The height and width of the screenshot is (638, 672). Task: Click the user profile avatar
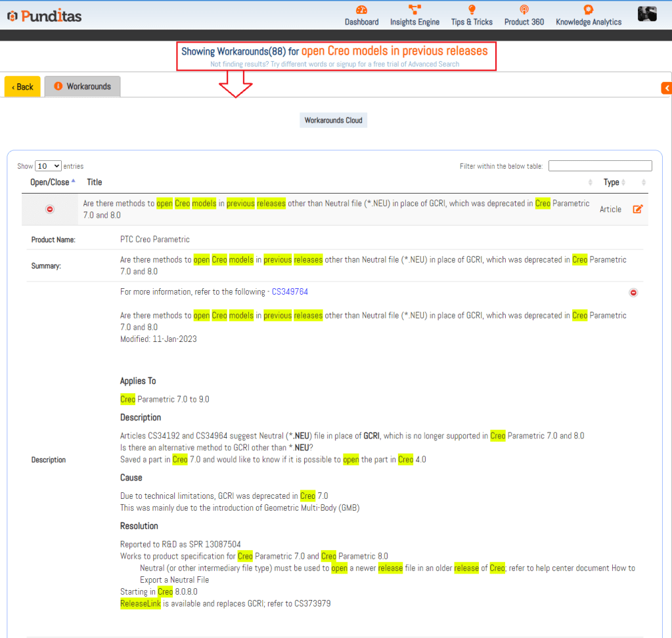click(x=647, y=14)
